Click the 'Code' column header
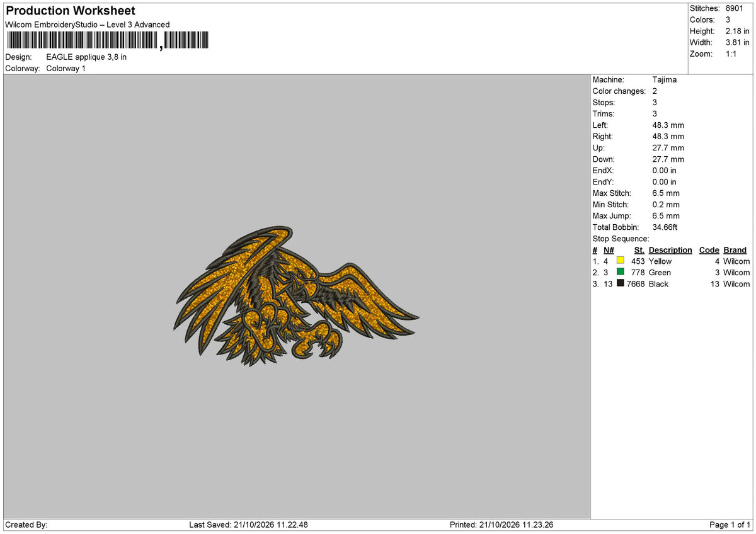Viewport: 756px width, 534px height. pyautogui.click(x=709, y=250)
